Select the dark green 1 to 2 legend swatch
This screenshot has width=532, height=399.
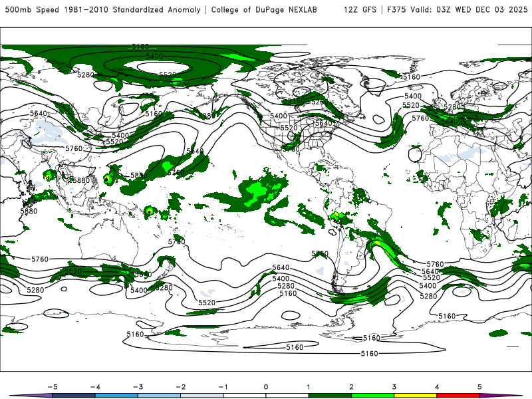[330, 396]
